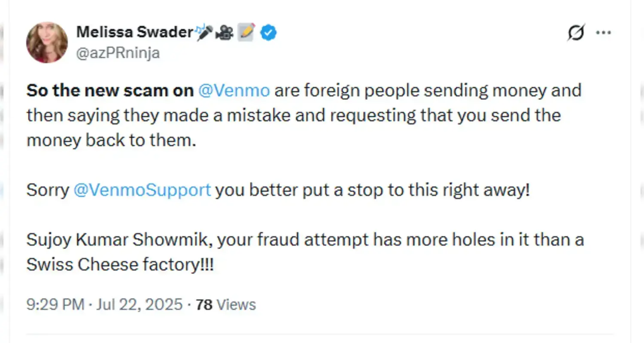Open the 78 Views count
This screenshot has height=343, width=644.
226,304
